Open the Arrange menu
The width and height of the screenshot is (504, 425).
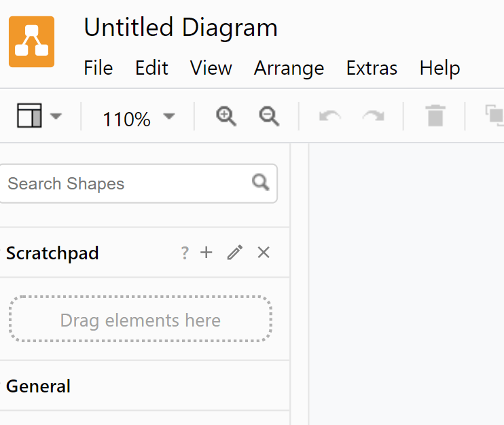coord(289,68)
